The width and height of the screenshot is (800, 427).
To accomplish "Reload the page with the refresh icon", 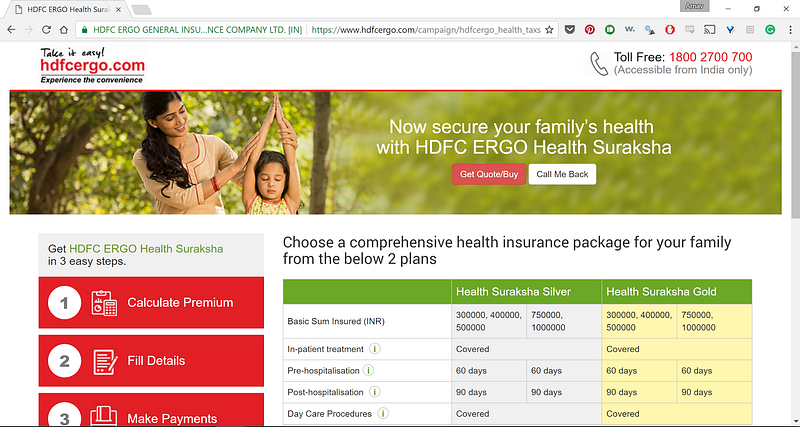I will click(46, 30).
